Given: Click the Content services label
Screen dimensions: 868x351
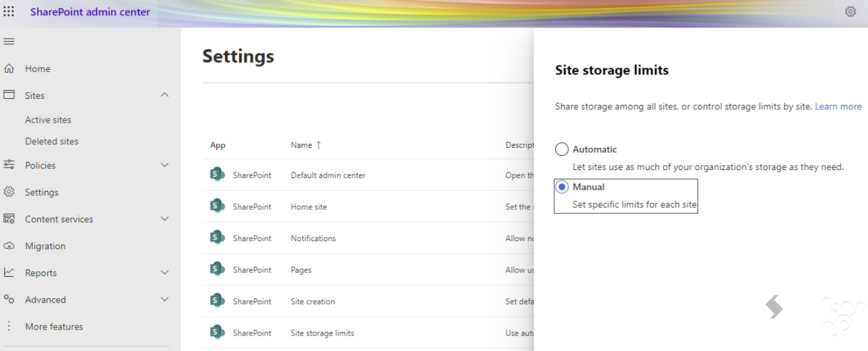Looking at the screenshot, I should tap(59, 219).
